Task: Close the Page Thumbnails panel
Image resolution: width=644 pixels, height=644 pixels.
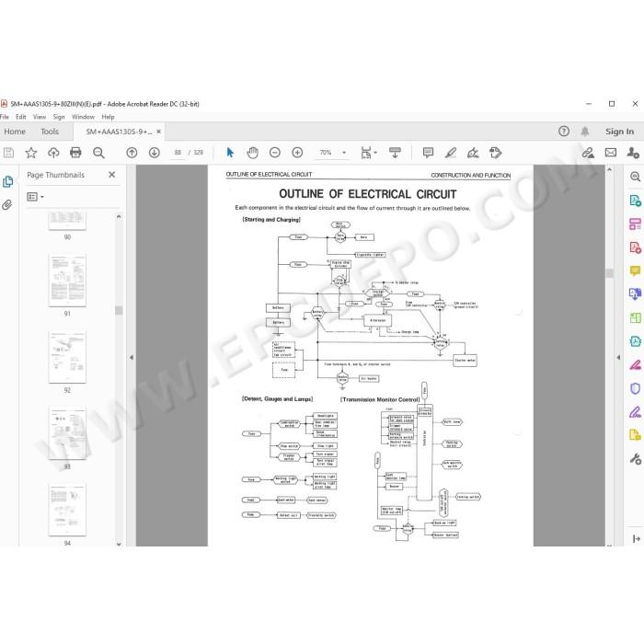Action: point(111,175)
